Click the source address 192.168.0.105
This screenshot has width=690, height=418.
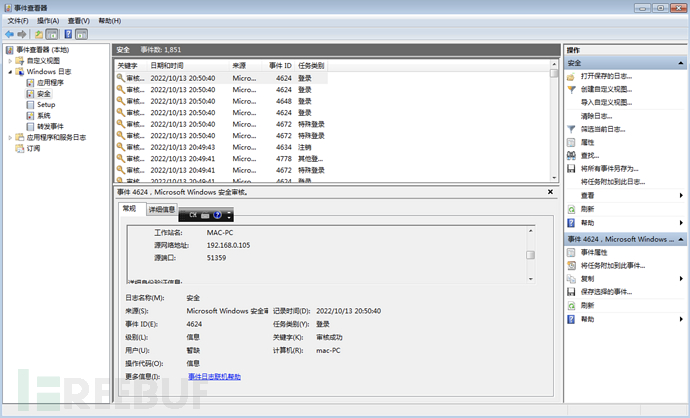(228, 245)
